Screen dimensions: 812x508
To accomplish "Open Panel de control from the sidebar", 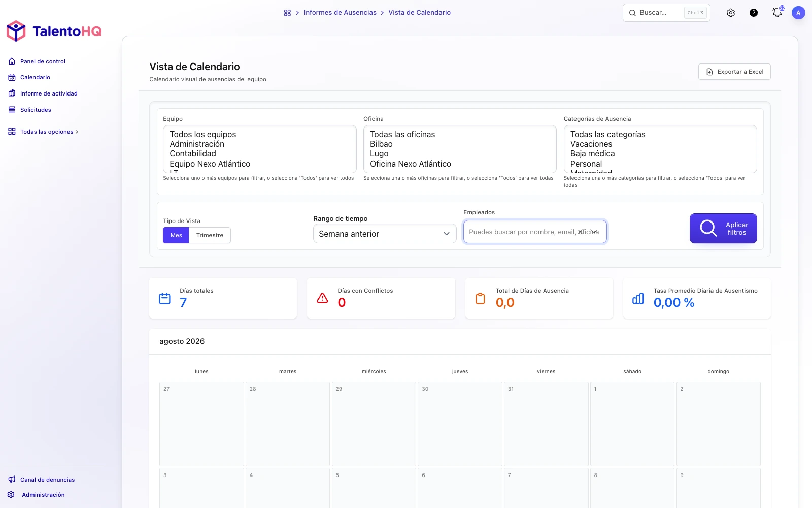I will 43,61.
